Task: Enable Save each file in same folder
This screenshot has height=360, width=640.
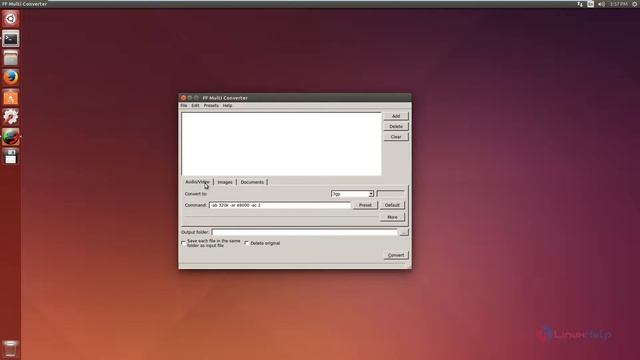Action: click(x=184, y=243)
